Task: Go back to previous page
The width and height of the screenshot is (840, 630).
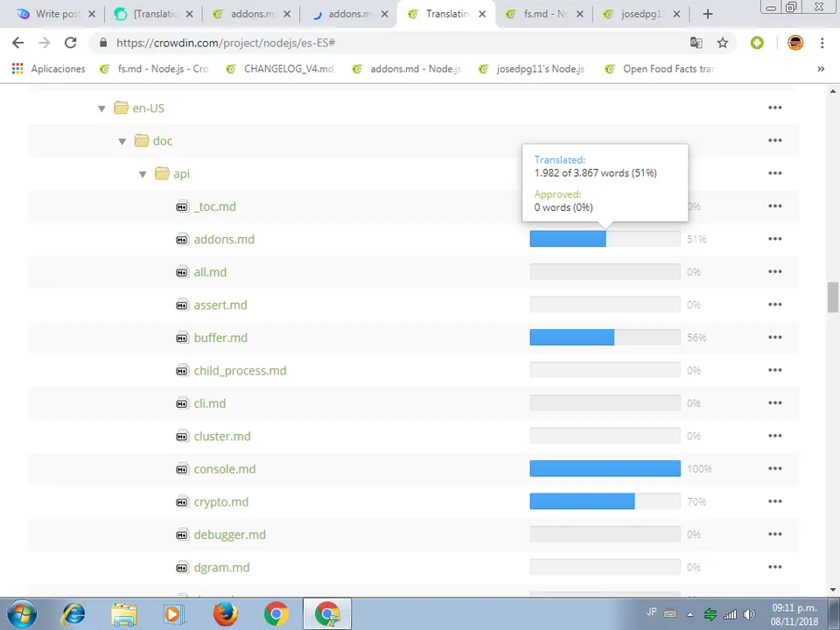Action: (x=17, y=43)
